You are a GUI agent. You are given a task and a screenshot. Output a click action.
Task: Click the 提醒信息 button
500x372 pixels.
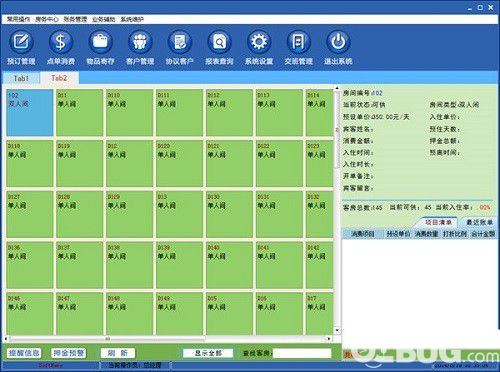[x=24, y=353]
